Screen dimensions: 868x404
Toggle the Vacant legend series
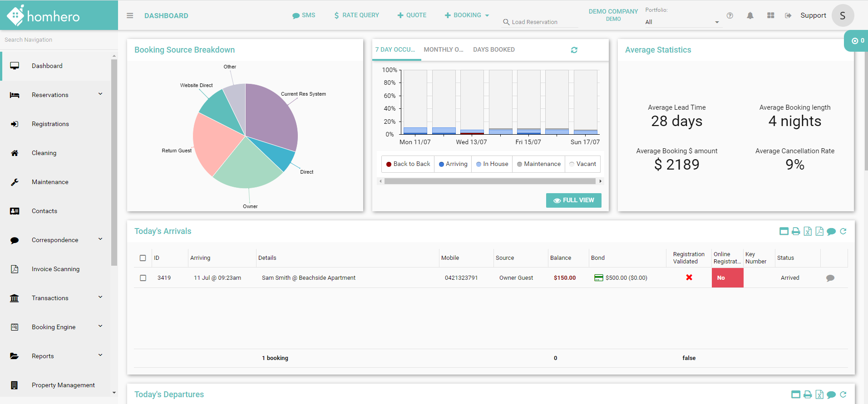coord(582,164)
